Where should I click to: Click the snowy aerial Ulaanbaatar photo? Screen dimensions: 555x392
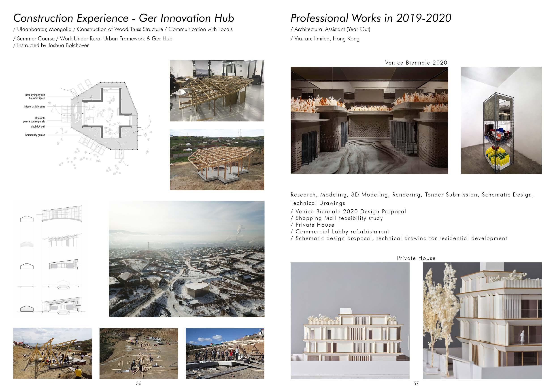point(187,259)
